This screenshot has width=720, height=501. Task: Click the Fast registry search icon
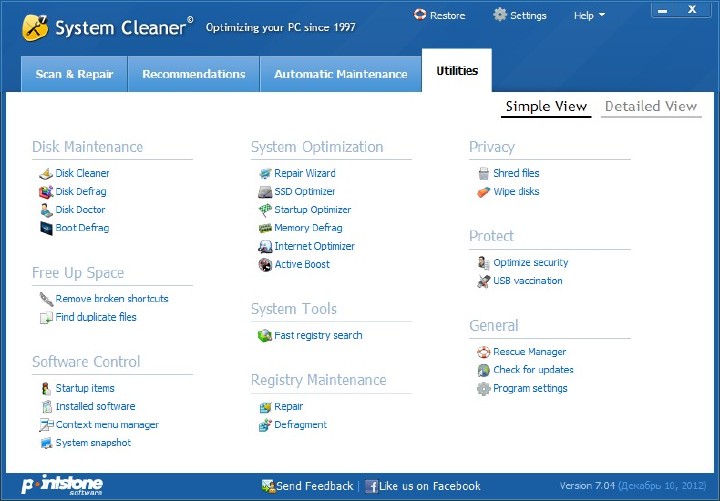pos(265,336)
